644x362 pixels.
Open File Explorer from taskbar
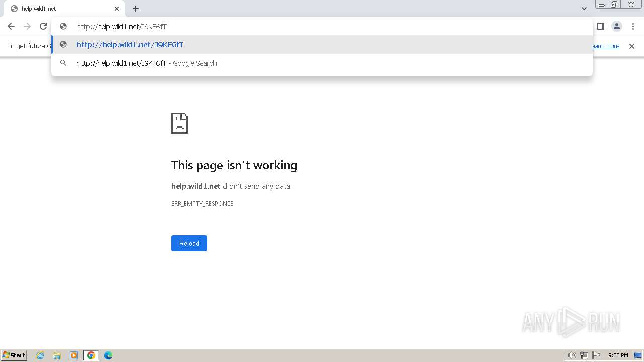tap(57, 355)
